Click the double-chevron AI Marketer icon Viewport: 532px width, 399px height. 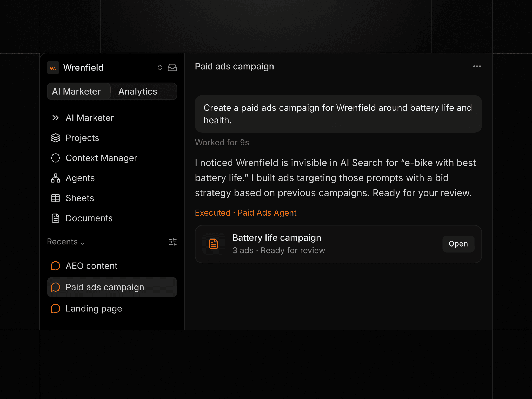point(55,118)
